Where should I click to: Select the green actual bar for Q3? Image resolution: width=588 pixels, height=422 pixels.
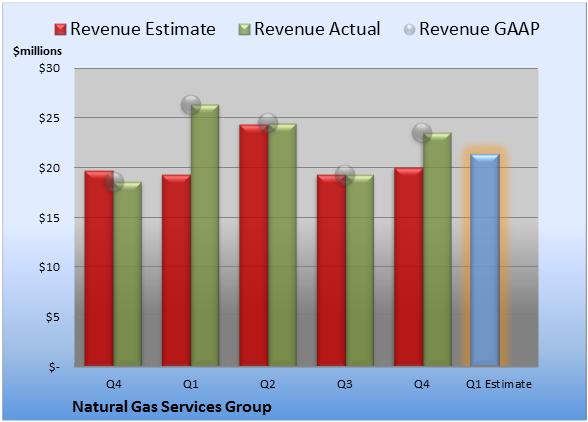tap(360, 270)
